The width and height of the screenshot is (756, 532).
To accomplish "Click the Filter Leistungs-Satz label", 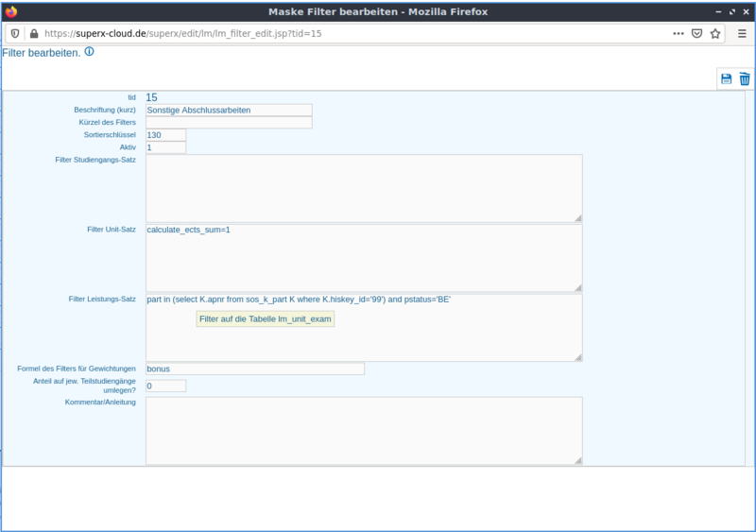I will [x=102, y=299].
